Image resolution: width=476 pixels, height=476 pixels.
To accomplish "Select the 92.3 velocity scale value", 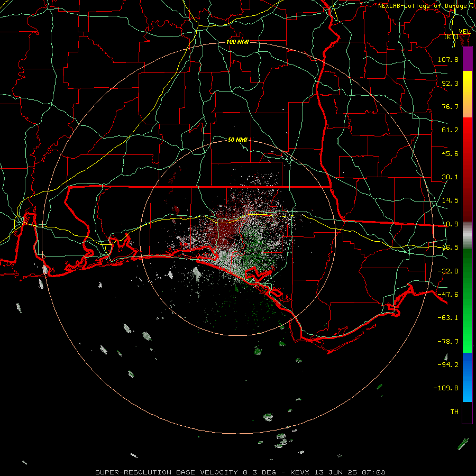I will pyautogui.click(x=450, y=83).
